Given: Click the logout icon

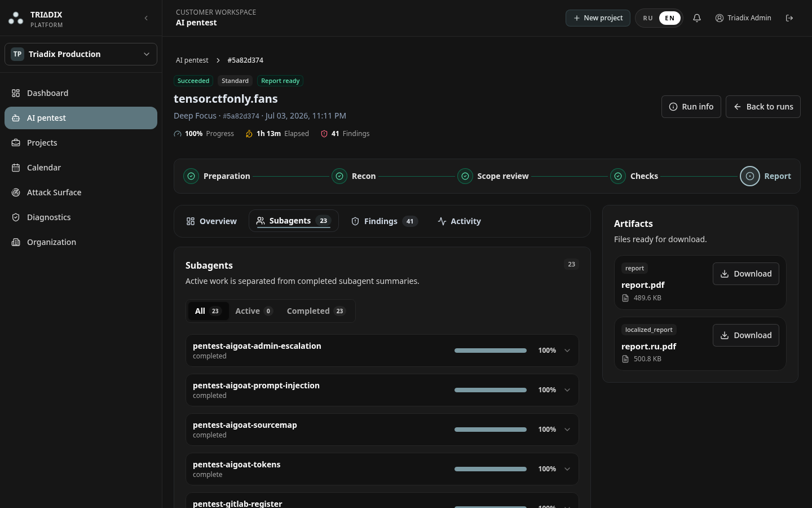Looking at the screenshot, I should pyautogui.click(x=789, y=18).
